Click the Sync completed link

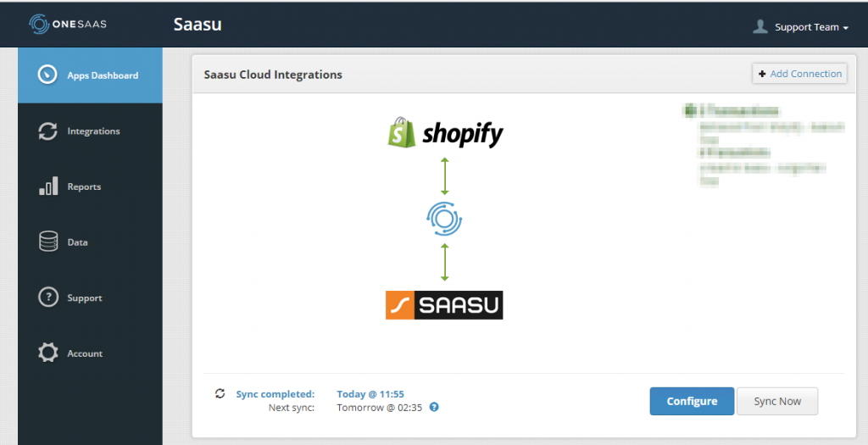pos(275,394)
